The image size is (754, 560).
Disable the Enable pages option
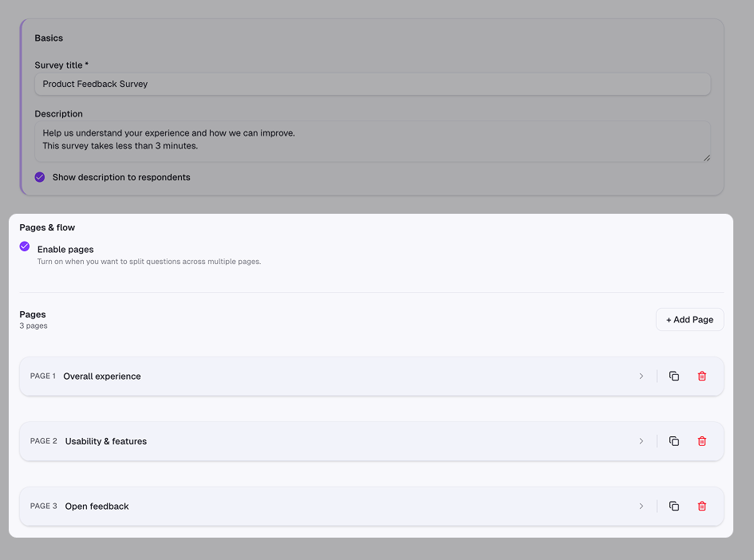tap(25, 247)
